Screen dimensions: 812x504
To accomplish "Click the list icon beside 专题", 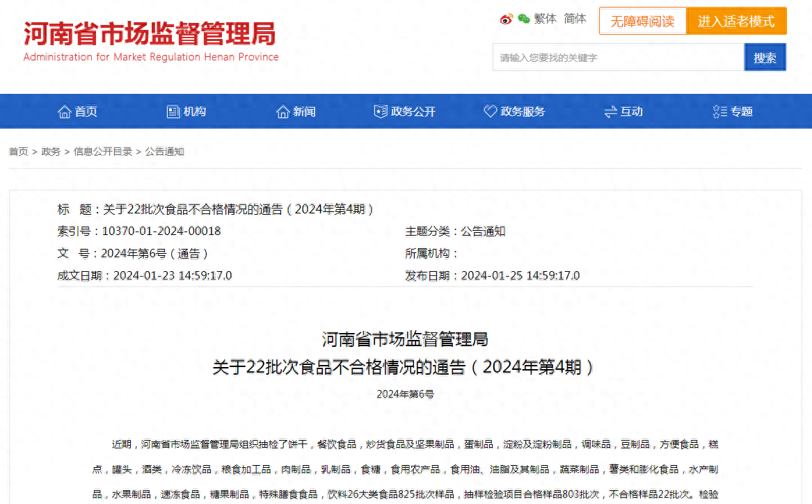I will [720, 111].
